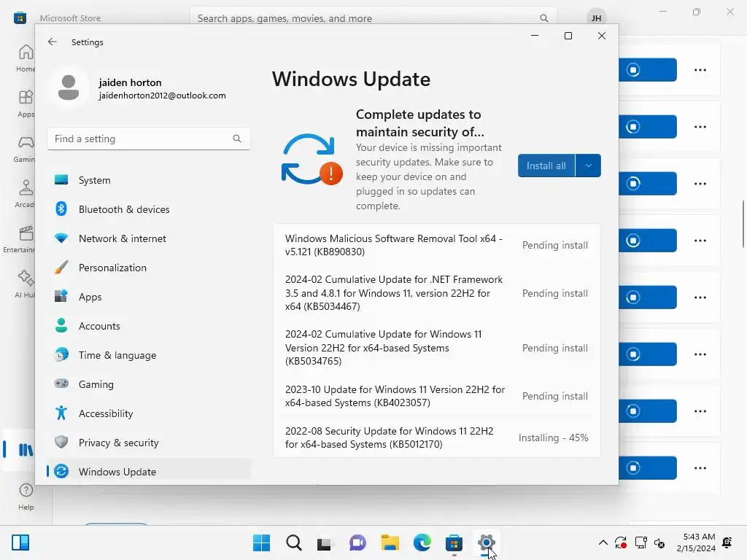Click the Windows Update sync status icon
This screenshot has height=560, width=747.
[x=311, y=160]
